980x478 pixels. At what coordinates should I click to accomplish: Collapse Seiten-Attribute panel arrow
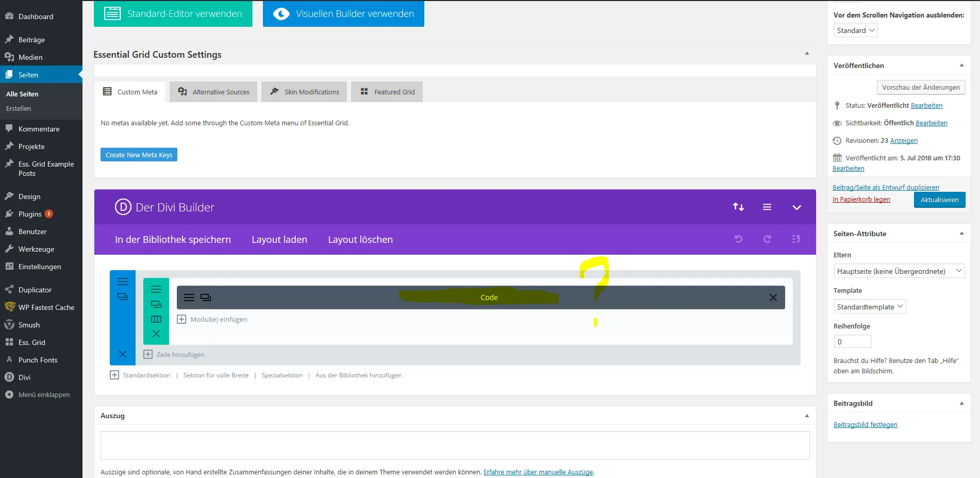coord(961,234)
